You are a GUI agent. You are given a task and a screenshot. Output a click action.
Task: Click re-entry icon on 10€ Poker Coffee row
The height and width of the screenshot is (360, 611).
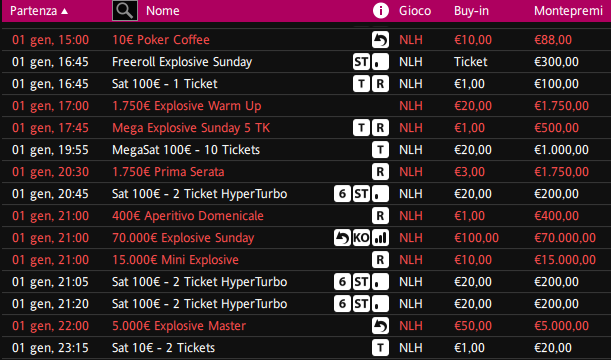pos(380,40)
